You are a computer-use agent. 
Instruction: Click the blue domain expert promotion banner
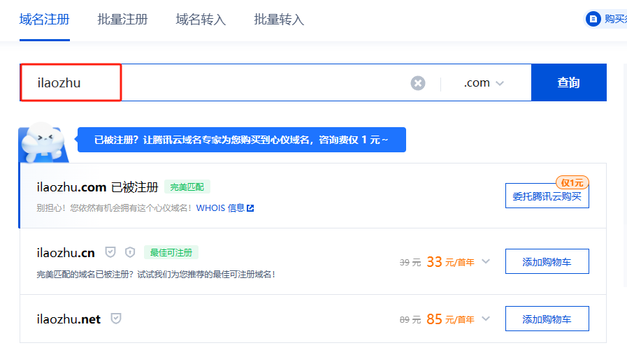tap(242, 140)
